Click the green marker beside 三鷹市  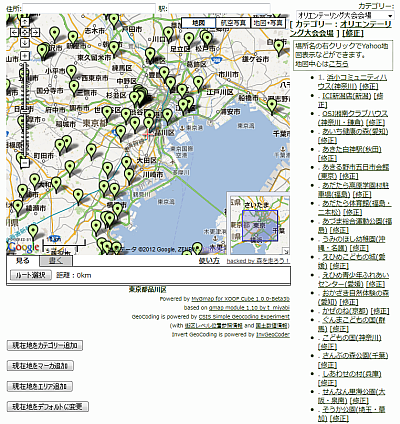pos(74,87)
